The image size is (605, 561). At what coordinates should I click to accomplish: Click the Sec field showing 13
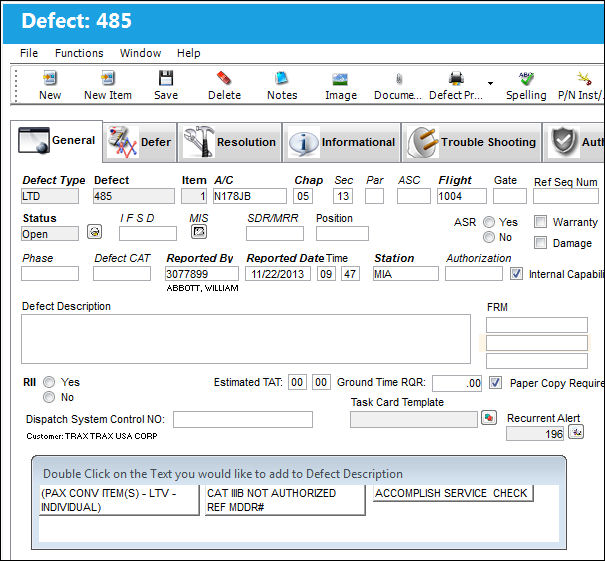tap(343, 196)
